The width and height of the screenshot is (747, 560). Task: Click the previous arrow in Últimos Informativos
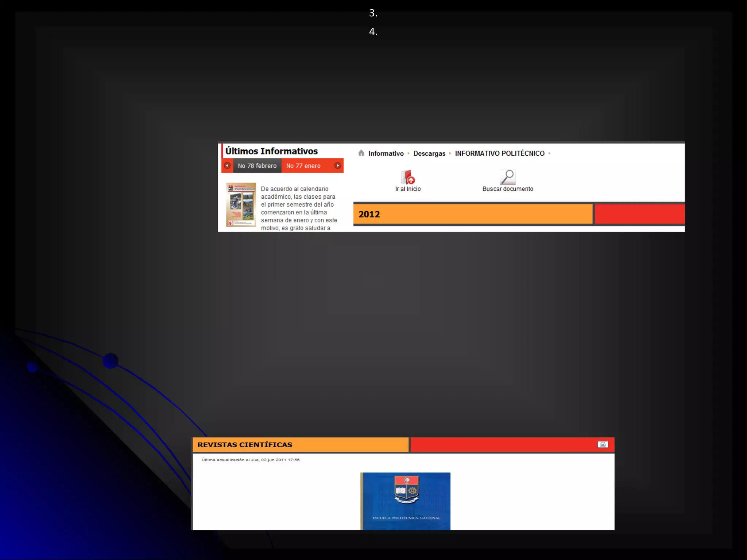(x=227, y=166)
